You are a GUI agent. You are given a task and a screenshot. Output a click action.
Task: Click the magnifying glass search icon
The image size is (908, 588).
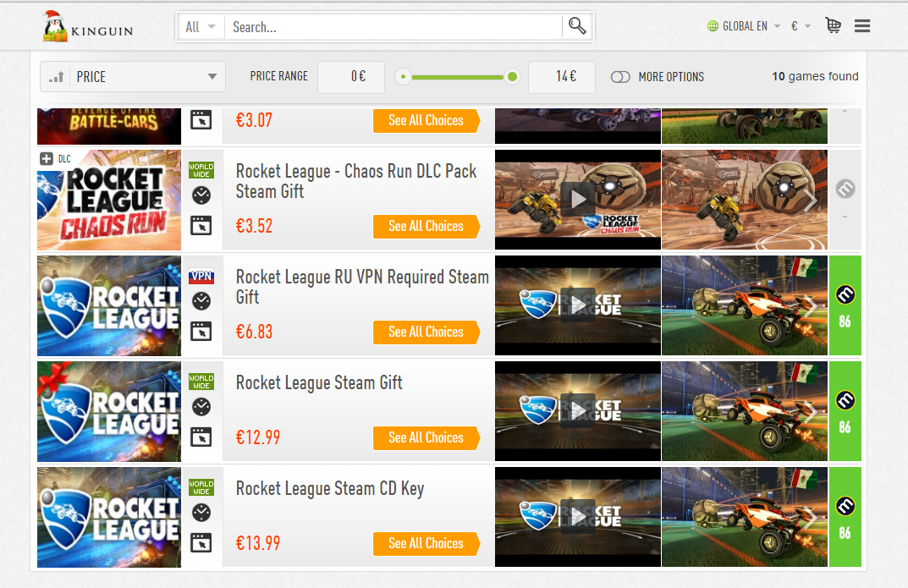pos(577,26)
